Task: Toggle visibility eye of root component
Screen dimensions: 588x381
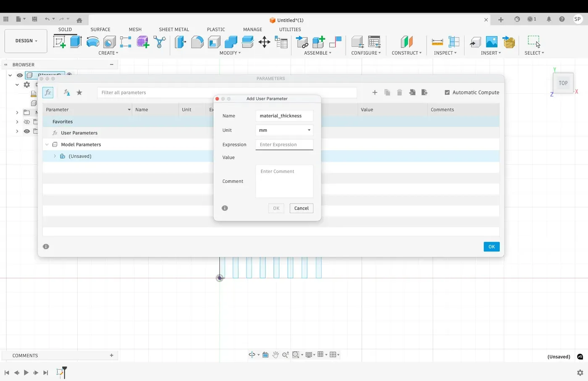Action: coord(20,75)
